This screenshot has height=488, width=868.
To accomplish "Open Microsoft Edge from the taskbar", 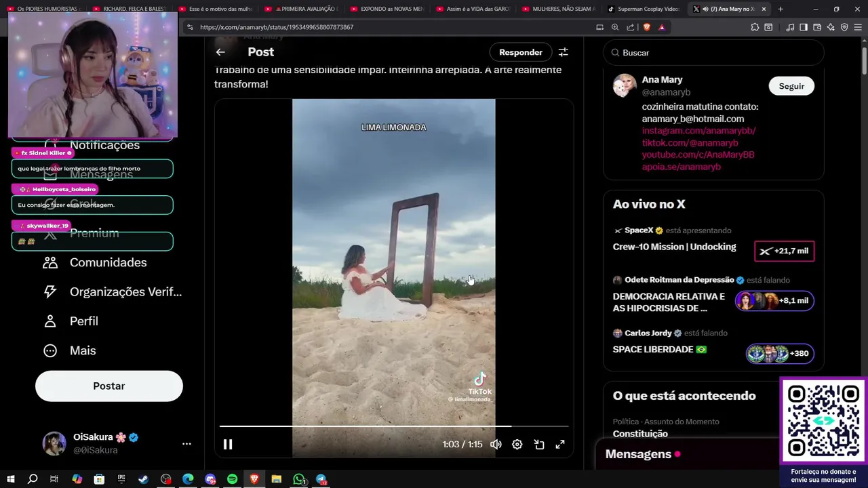I will pos(188,479).
